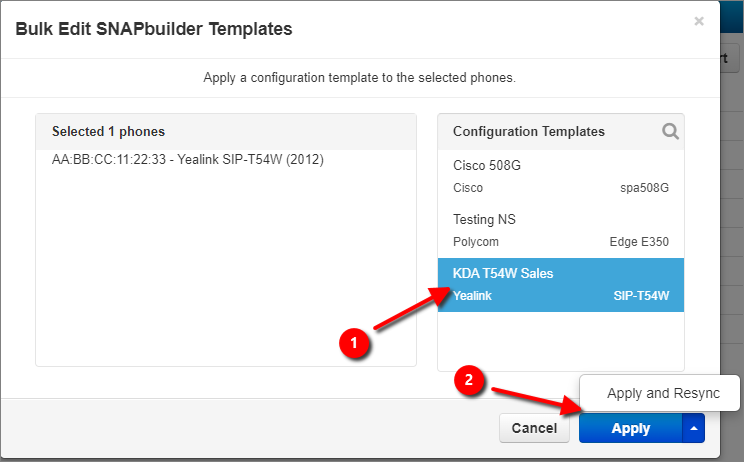Screen dimensions: 744x462
Task: Click the Cancel button
Action: pos(534,428)
